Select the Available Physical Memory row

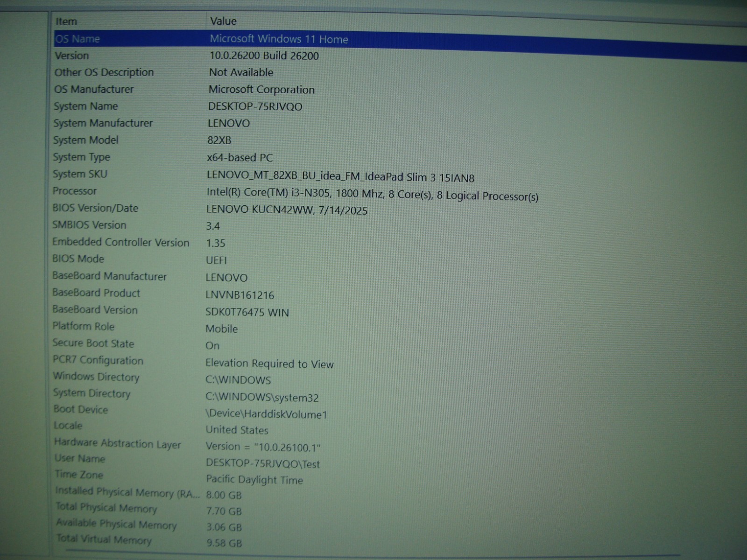point(116,524)
